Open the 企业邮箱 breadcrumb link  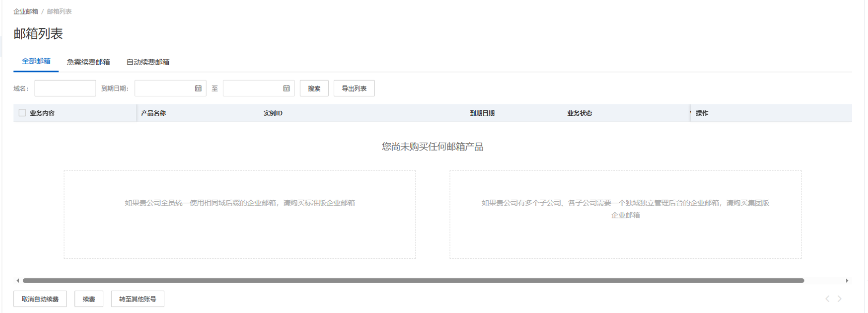[26, 11]
